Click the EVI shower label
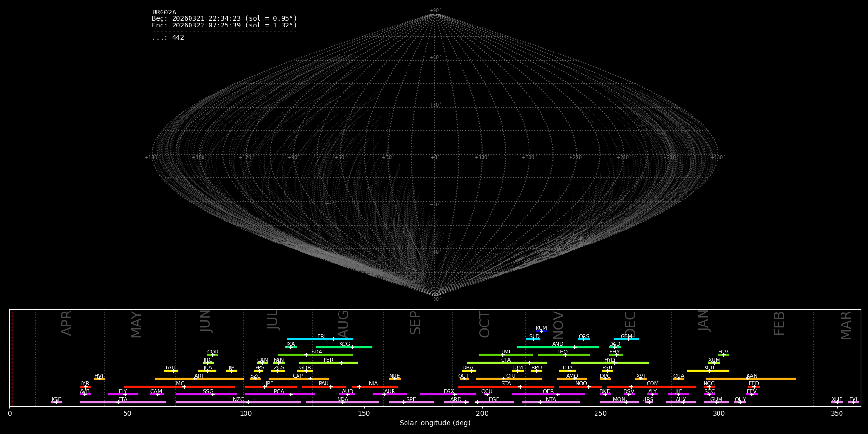868x434 pixels. (853, 400)
